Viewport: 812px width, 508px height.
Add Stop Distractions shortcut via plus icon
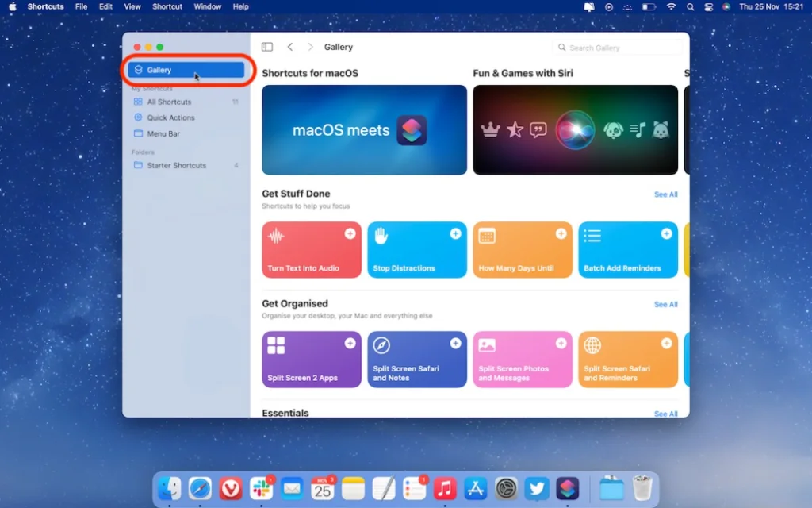tap(455, 234)
